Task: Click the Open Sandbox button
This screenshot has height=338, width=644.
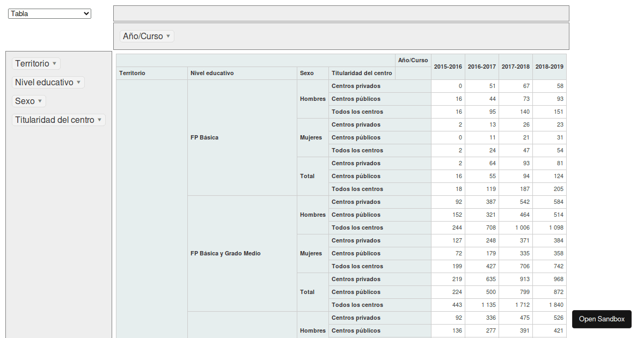Action: point(601,319)
